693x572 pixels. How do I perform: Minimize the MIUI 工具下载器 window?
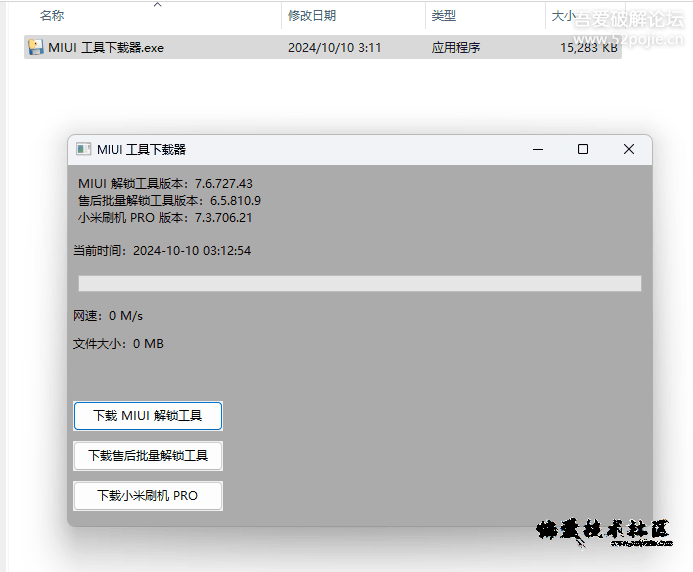tap(538, 149)
